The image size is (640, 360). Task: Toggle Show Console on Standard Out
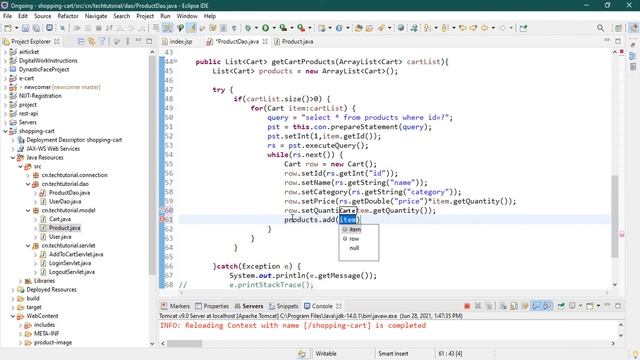(x=536, y=306)
